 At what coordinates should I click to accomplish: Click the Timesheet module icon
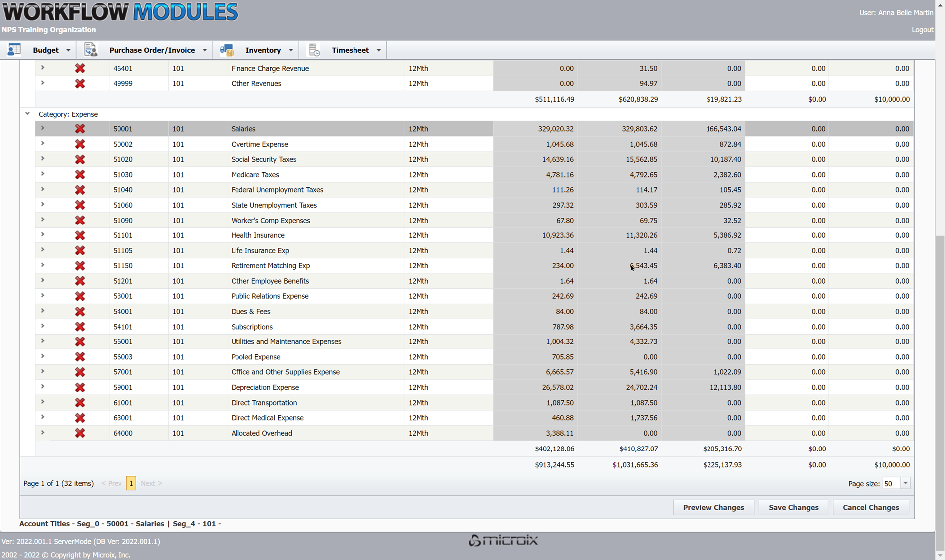314,50
